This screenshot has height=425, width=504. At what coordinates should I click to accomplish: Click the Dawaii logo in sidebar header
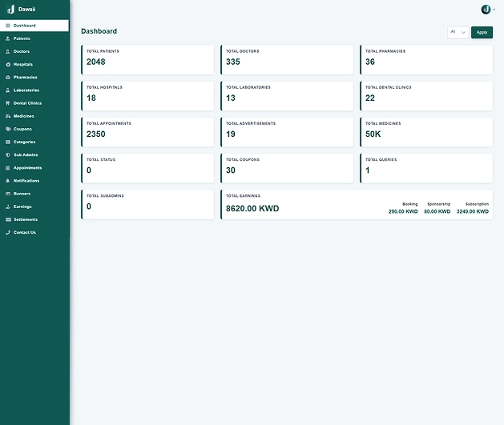click(11, 9)
